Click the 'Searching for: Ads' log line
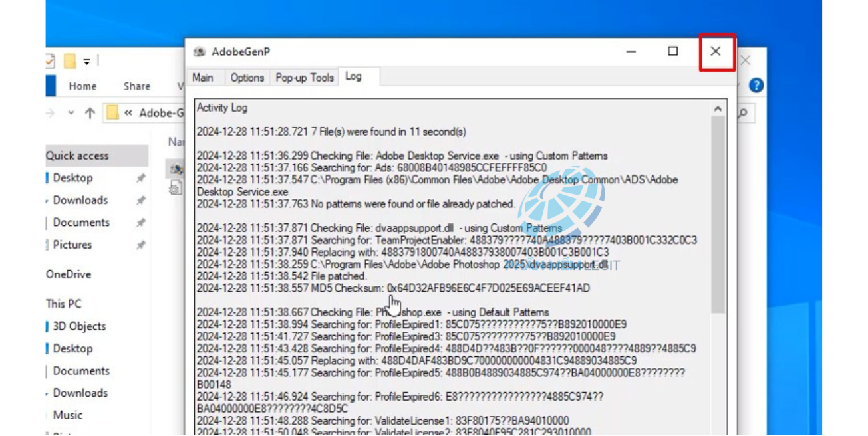This screenshot has width=868, height=436. (x=372, y=167)
